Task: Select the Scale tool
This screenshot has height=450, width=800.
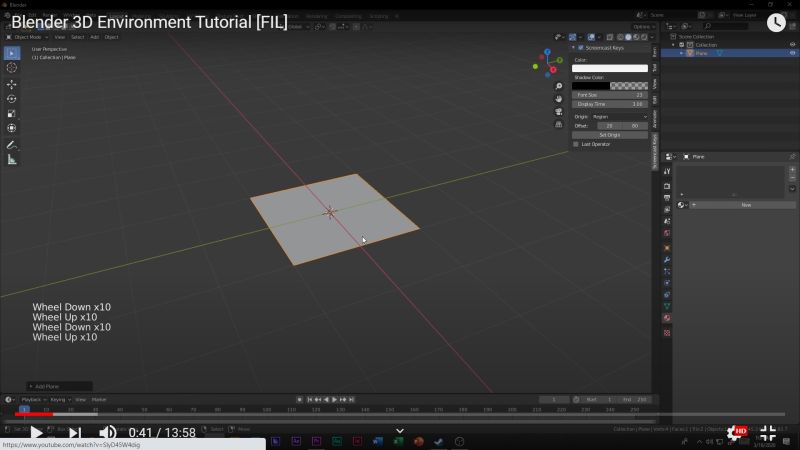Action: (x=12, y=114)
